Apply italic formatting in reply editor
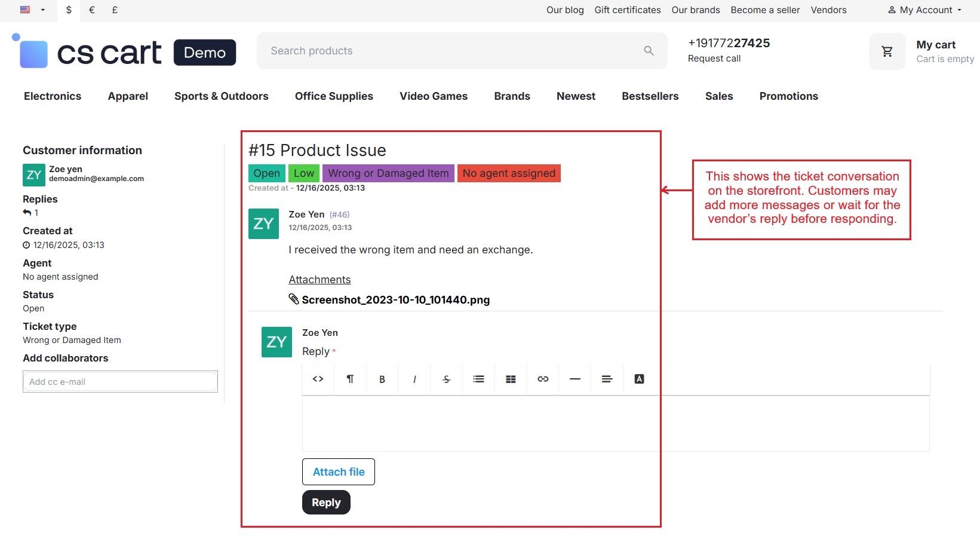The width and height of the screenshot is (980, 539). (414, 379)
